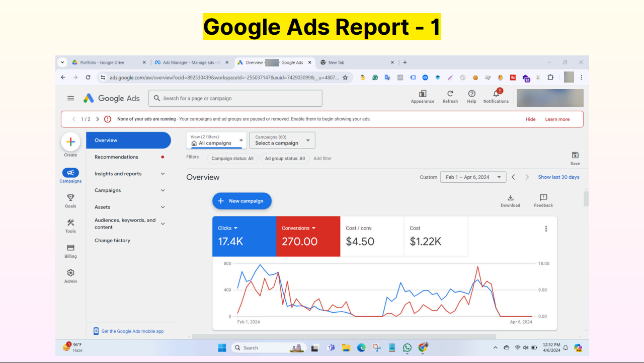644x363 pixels.
Task: Download the overview report
Action: [x=510, y=200]
